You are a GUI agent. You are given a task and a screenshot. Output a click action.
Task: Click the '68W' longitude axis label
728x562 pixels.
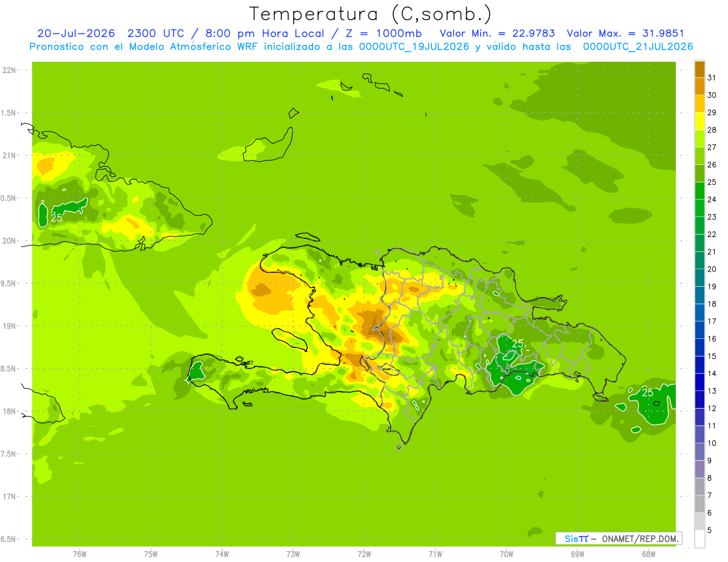coord(649,554)
